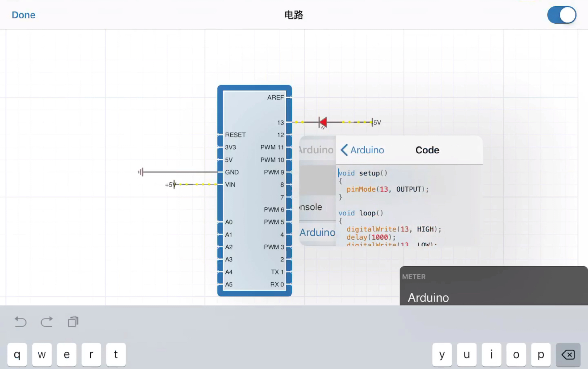588x369 pixels.
Task: Turn off the simulation toggle
Action: (561, 15)
